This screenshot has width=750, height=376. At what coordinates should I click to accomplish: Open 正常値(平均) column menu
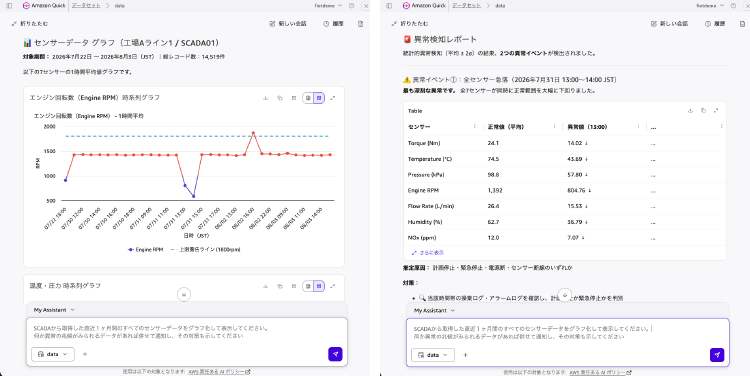554,127
